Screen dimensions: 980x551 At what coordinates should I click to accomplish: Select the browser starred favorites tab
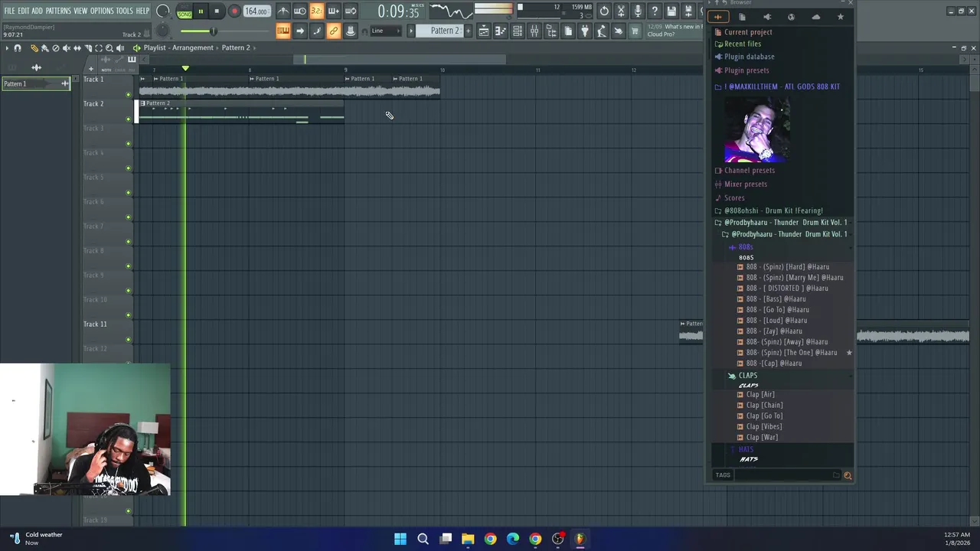click(840, 17)
